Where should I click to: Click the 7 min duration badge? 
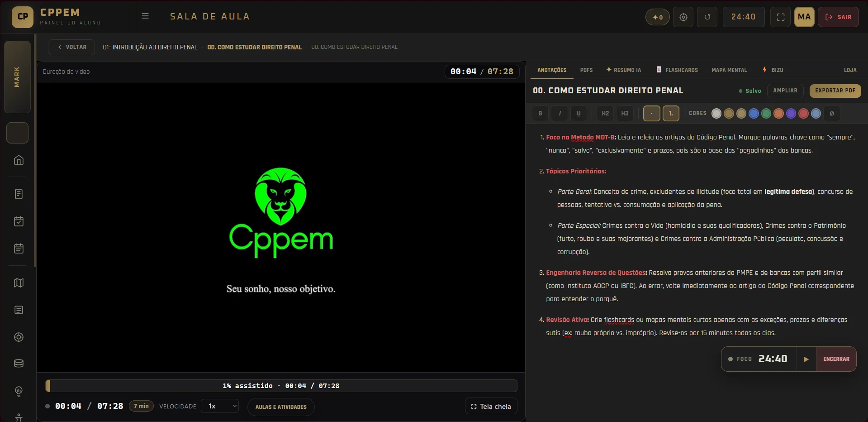click(x=141, y=406)
